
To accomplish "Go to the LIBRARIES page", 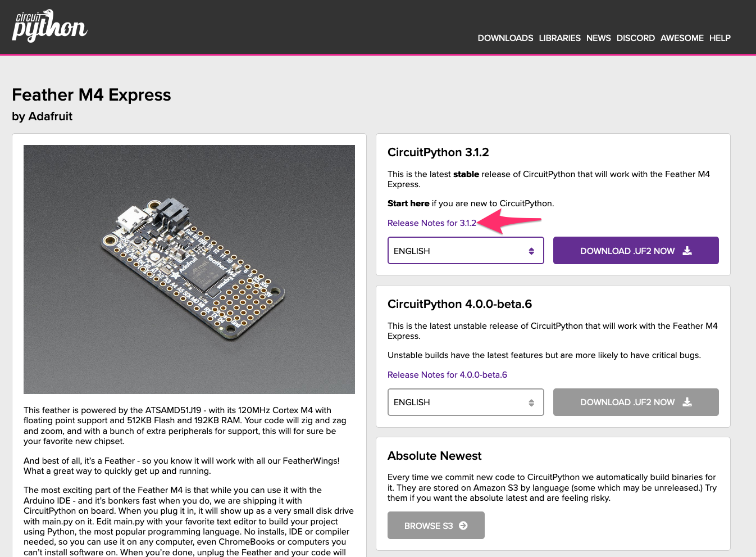I will click(559, 38).
